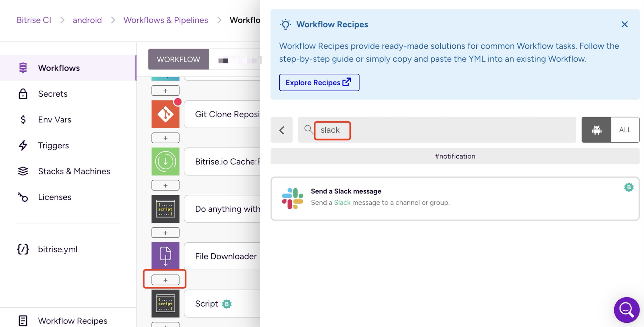This screenshot has width=644, height=327.
Task: Select the bottom Script step icon
Action: coord(165,304)
